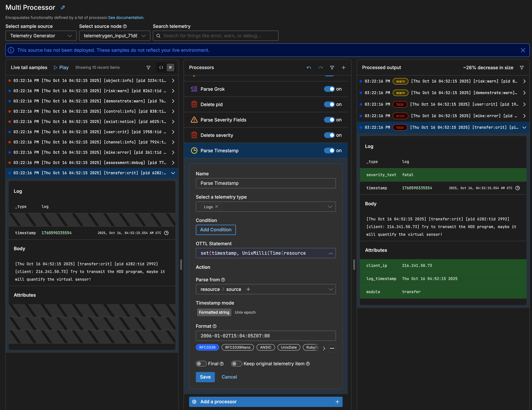Open the OTTL Statement ellipsis menu
The width and height of the screenshot is (532, 410).
click(x=331, y=253)
